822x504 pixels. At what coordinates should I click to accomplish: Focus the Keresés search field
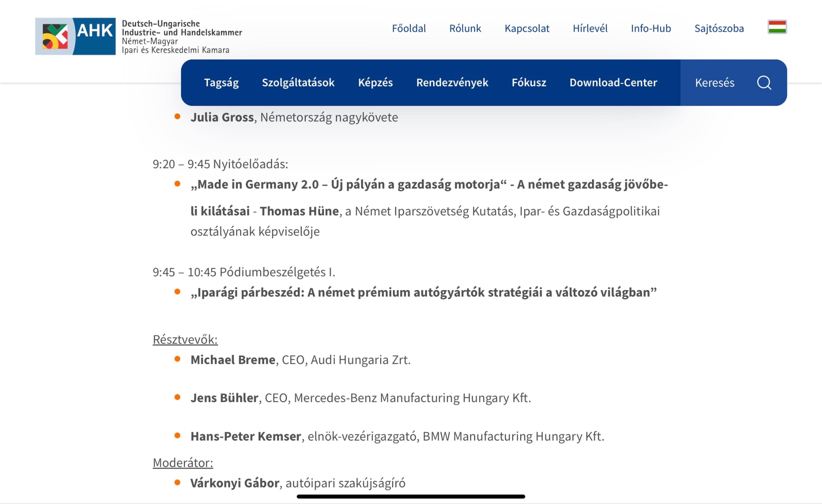pos(714,83)
